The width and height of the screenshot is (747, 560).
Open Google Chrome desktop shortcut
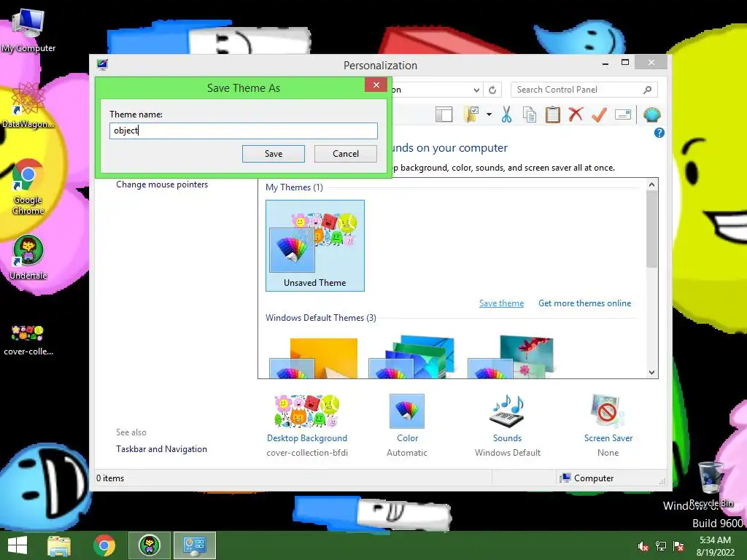click(28, 187)
